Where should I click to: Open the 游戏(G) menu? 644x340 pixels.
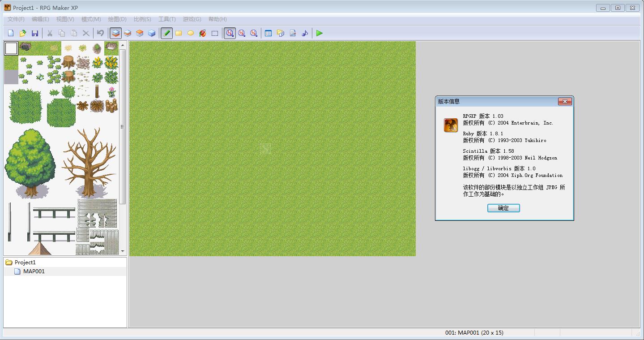click(x=192, y=19)
